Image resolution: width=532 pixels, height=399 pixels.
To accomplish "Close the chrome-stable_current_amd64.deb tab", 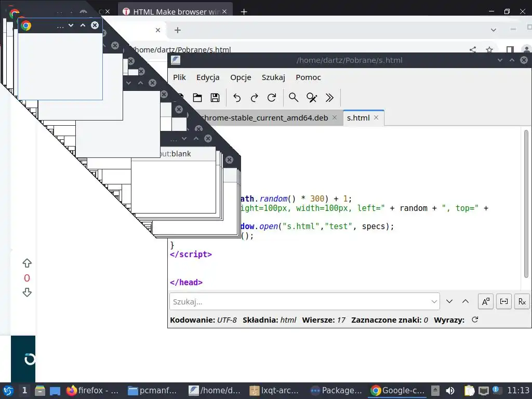I will [335, 117].
